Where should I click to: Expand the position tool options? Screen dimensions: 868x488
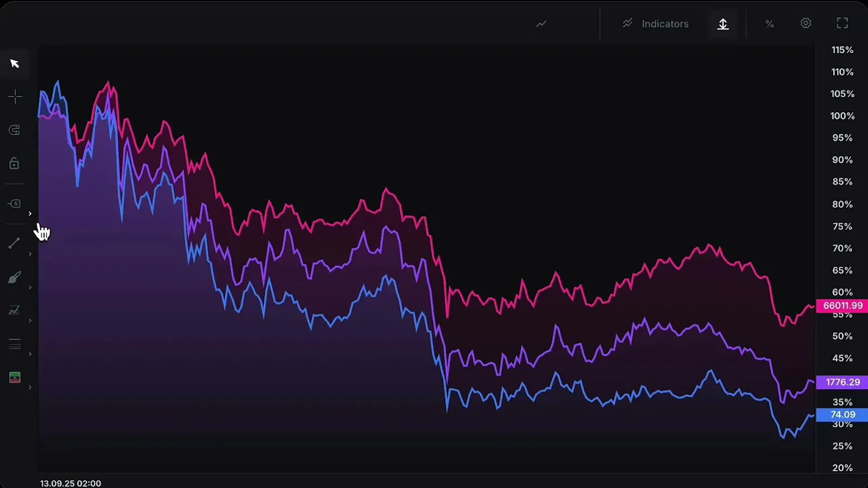(x=30, y=387)
